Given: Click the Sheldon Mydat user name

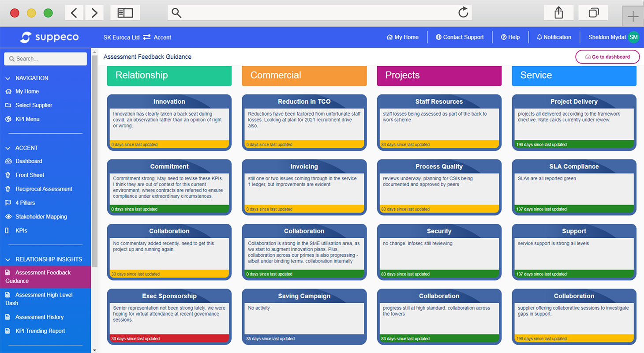Looking at the screenshot, I should (x=607, y=37).
